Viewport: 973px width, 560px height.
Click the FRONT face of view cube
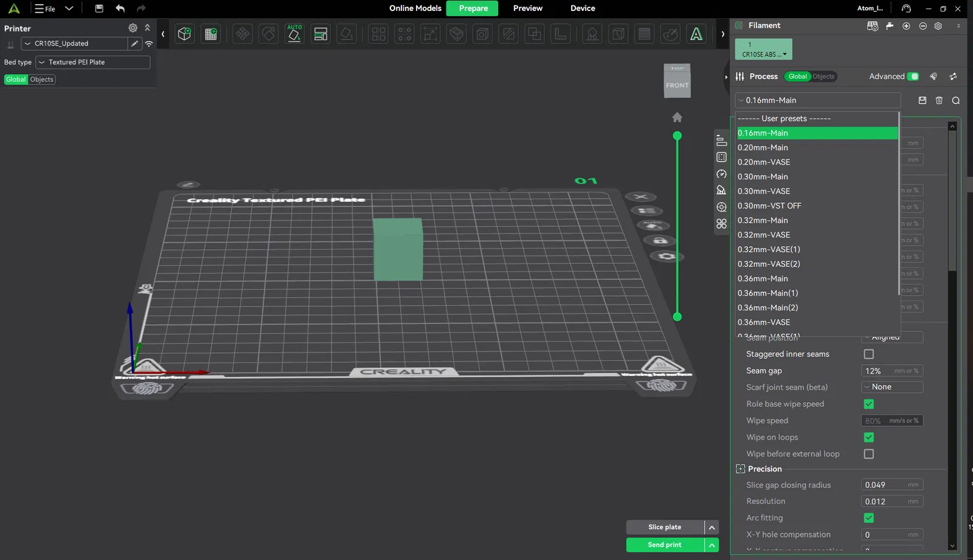(677, 85)
